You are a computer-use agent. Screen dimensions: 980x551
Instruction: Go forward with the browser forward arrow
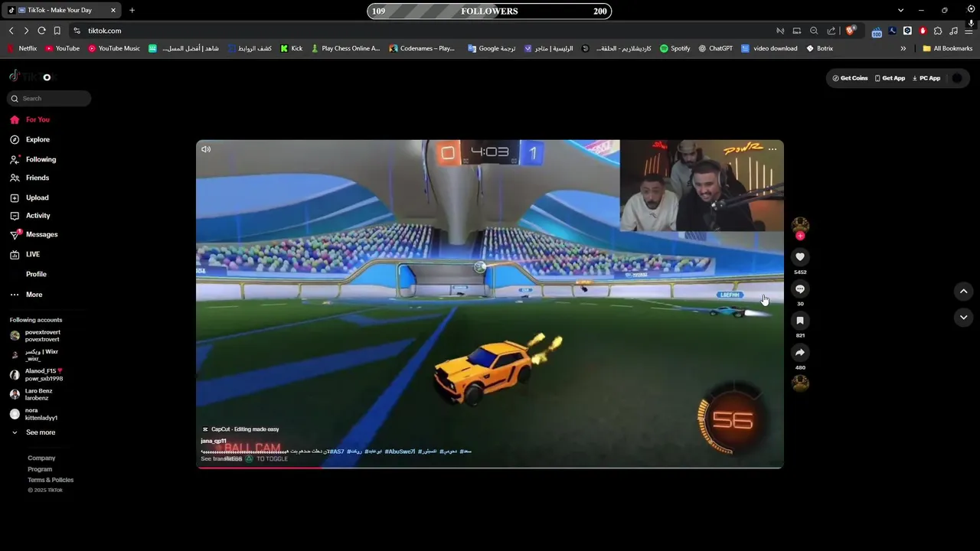tap(26, 31)
